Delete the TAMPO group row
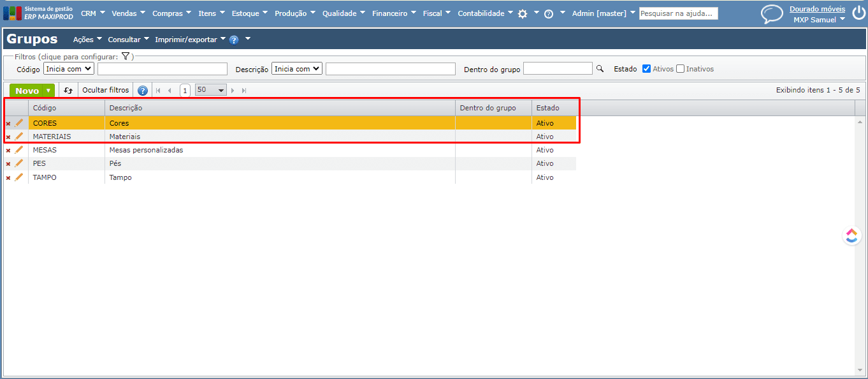Screen dimensions: 868x379 click(x=8, y=178)
